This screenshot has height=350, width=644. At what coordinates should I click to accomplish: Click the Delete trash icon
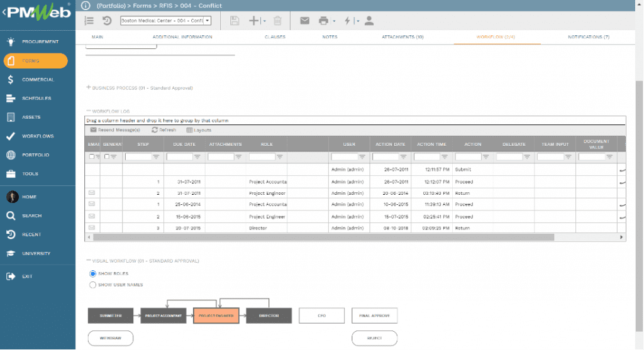[x=277, y=21]
